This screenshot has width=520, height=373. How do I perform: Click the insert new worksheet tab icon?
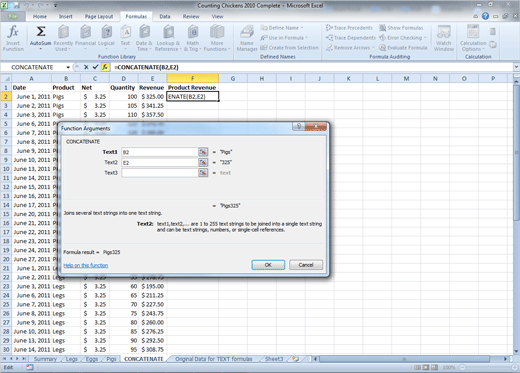[x=295, y=359]
